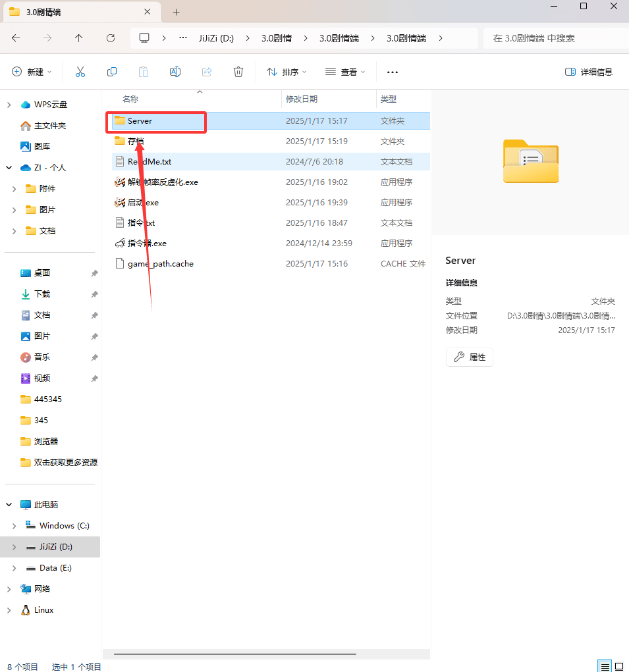Click the search box for this folder
Viewport: 629px width, 672px height.
click(553, 38)
